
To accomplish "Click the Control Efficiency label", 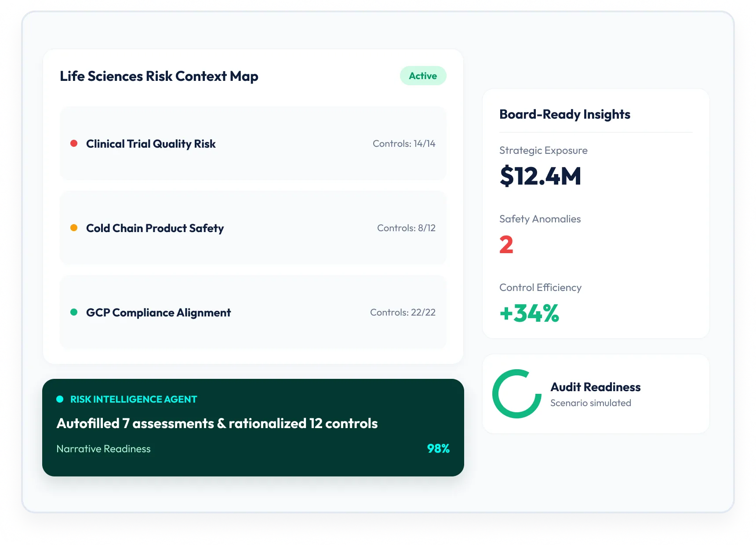I will pyautogui.click(x=541, y=287).
